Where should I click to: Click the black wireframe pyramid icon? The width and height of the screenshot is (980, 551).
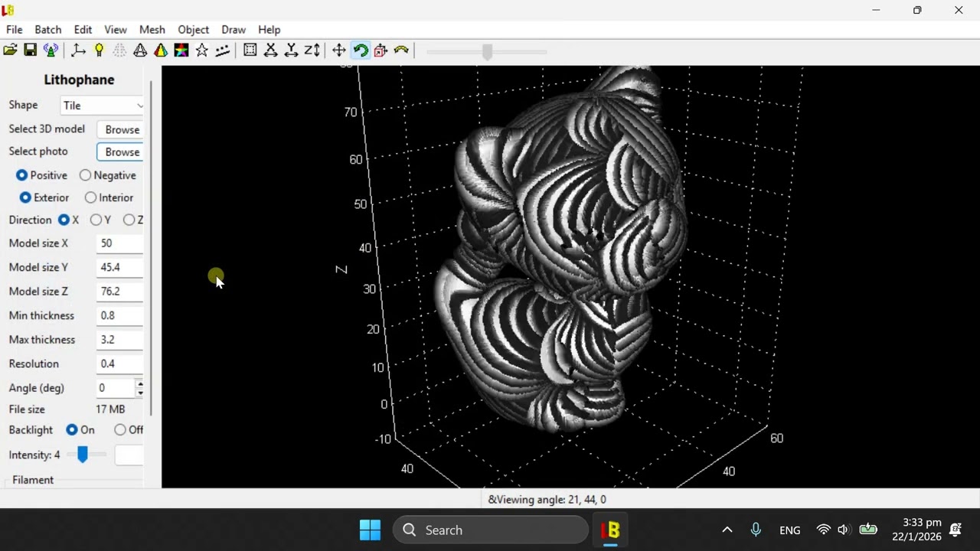140,51
